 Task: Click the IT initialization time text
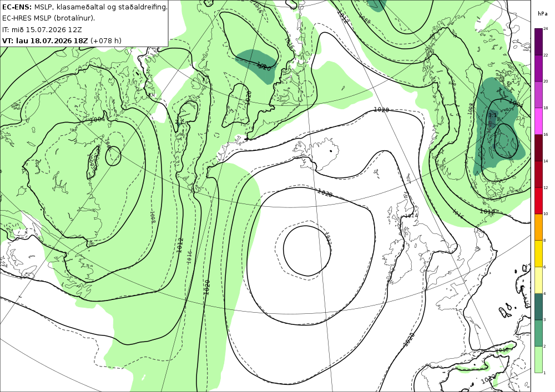click(x=42, y=29)
